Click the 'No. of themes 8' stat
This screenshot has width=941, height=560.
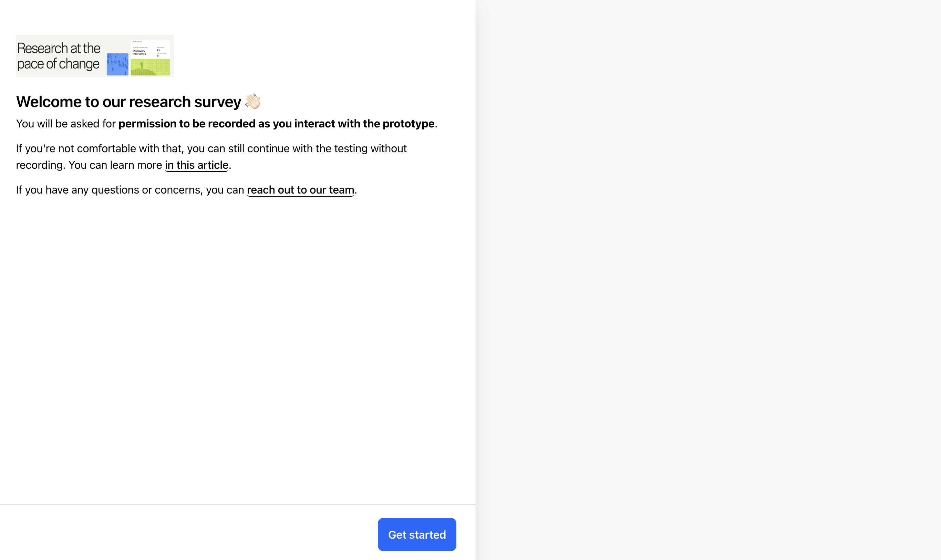click(161, 55)
